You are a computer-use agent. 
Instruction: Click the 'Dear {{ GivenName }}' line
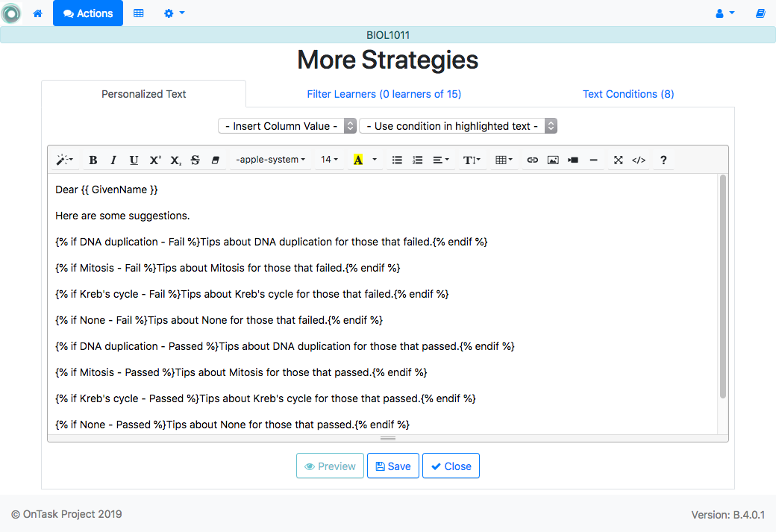pos(107,190)
